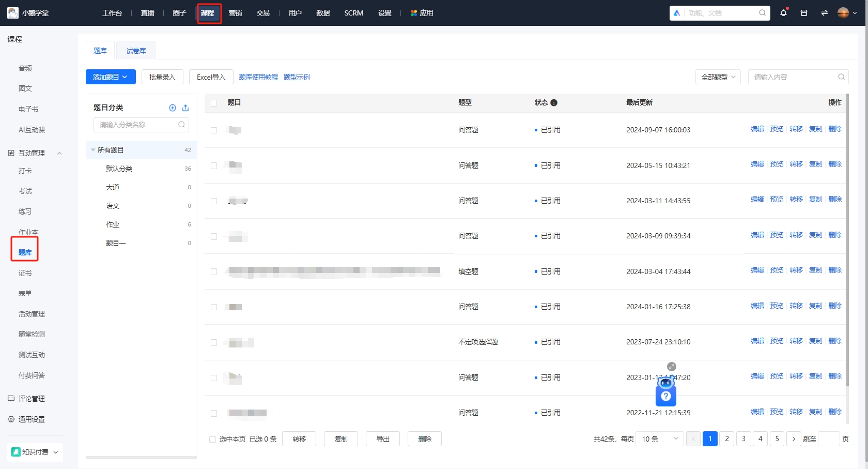Click the add category plus icon
Viewport: 868px width, 469px height.
(x=173, y=108)
